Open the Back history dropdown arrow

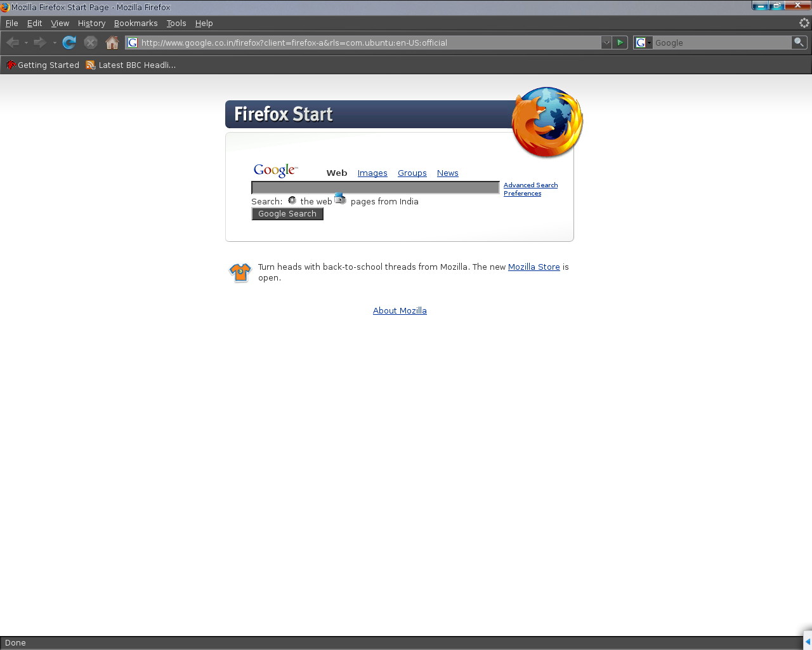pyautogui.click(x=27, y=43)
